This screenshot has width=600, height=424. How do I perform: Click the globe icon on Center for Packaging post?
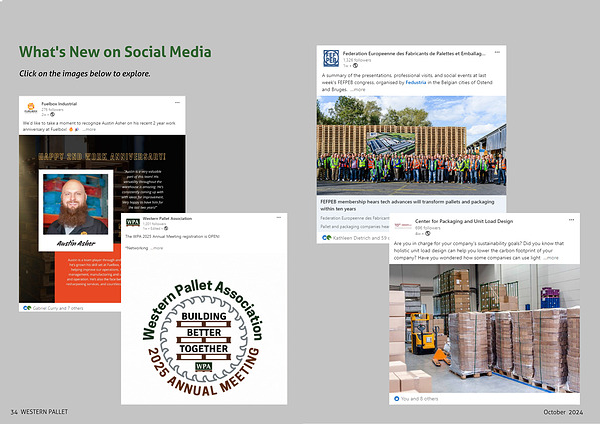click(x=427, y=233)
